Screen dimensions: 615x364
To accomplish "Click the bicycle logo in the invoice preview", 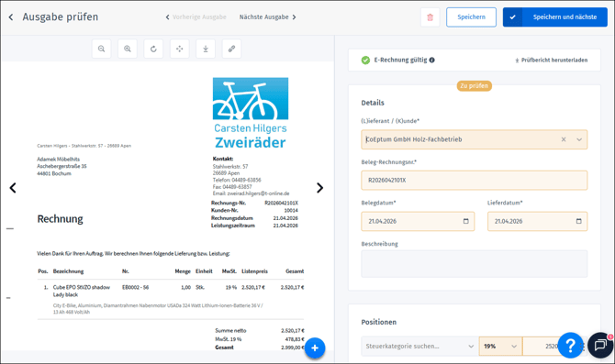I will pyautogui.click(x=251, y=98).
